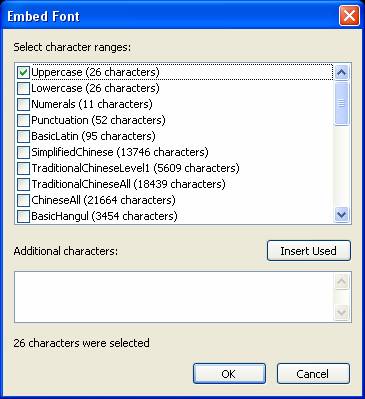The width and height of the screenshot is (365, 399).
Task: Check the ChineseAll (21664 characters) box
Action: click(23, 200)
